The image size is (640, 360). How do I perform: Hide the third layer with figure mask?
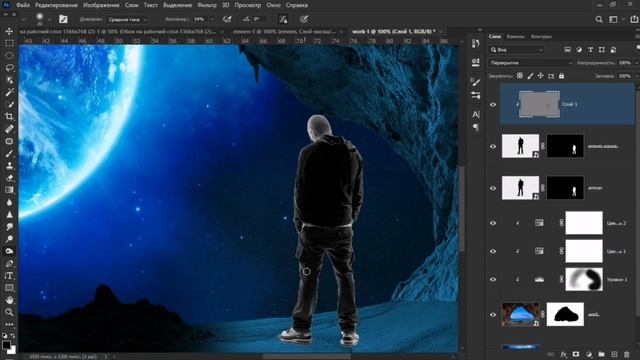[493, 188]
